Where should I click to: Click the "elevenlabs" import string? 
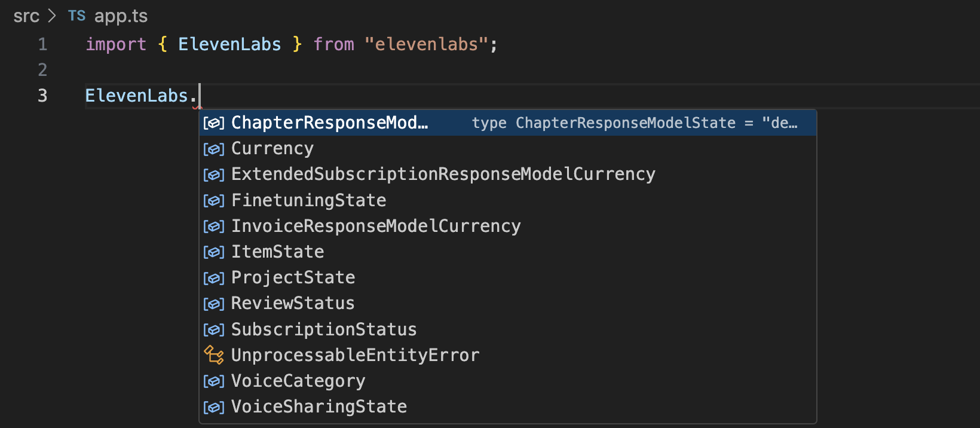pyautogui.click(x=427, y=44)
